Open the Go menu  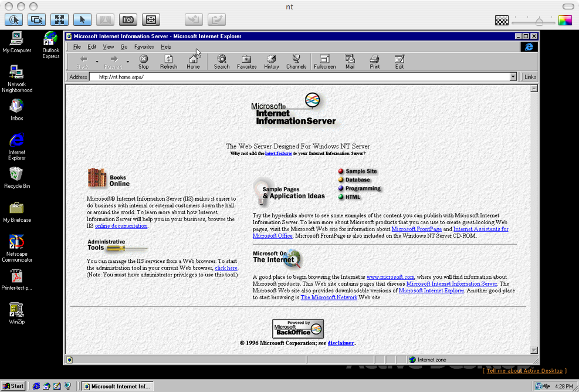(124, 47)
